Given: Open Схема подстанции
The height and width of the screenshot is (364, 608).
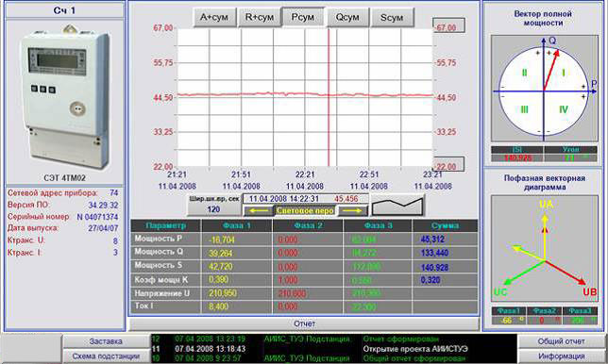Looking at the screenshot, I should coord(106,356).
